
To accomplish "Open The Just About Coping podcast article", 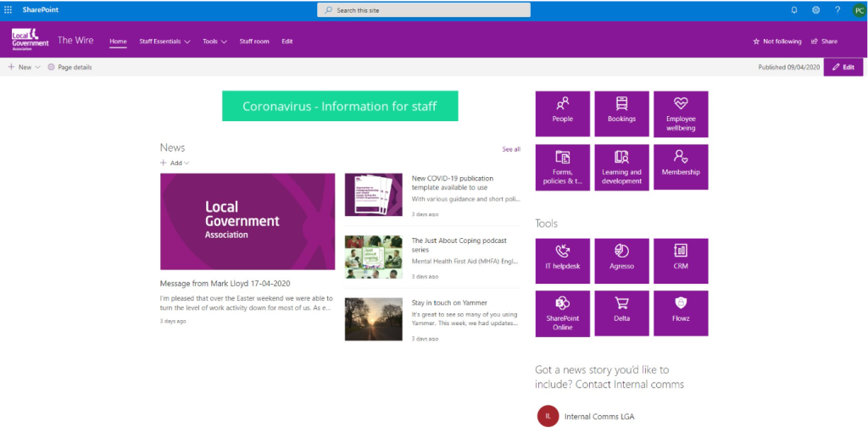I will (x=459, y=245).
